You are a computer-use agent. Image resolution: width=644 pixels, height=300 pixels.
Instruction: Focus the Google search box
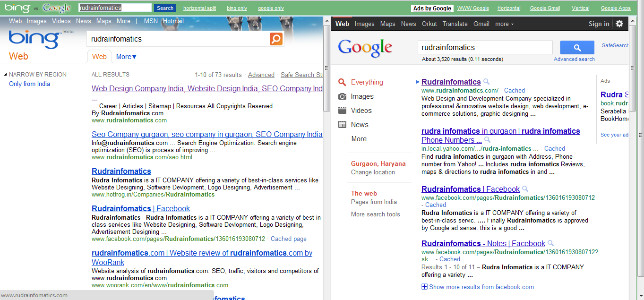click(485, 47)
